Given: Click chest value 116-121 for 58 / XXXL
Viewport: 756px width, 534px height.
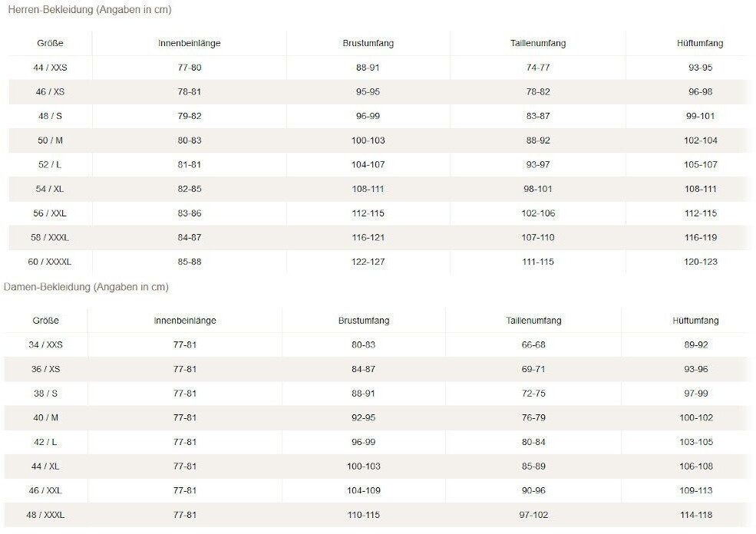Looking at the screenshot, I should (368, 238).
